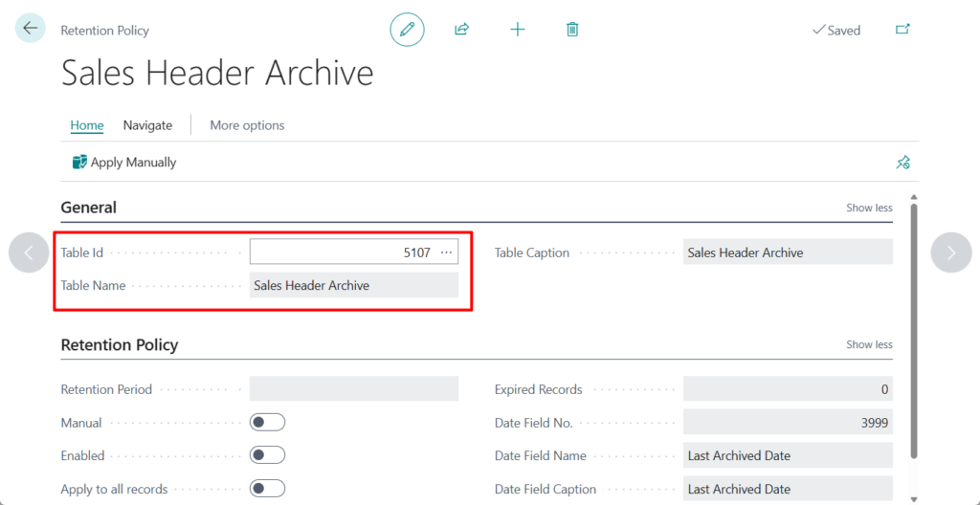Click the share icon
980x505 pixels.
tap(461, 30)
